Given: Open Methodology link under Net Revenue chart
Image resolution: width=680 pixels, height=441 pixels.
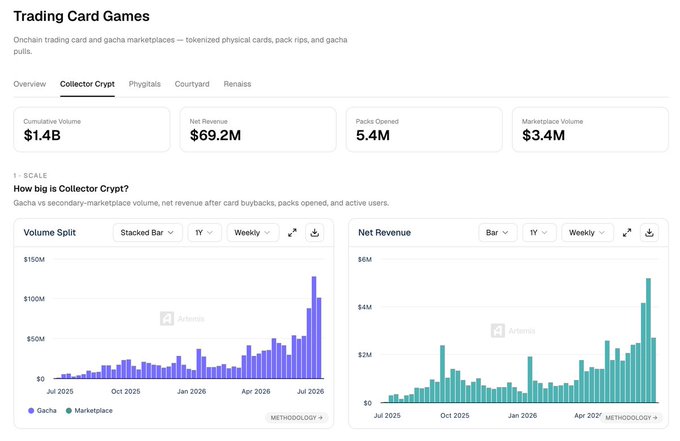Looking at the screenshot, I should click(x=631, y=418).
